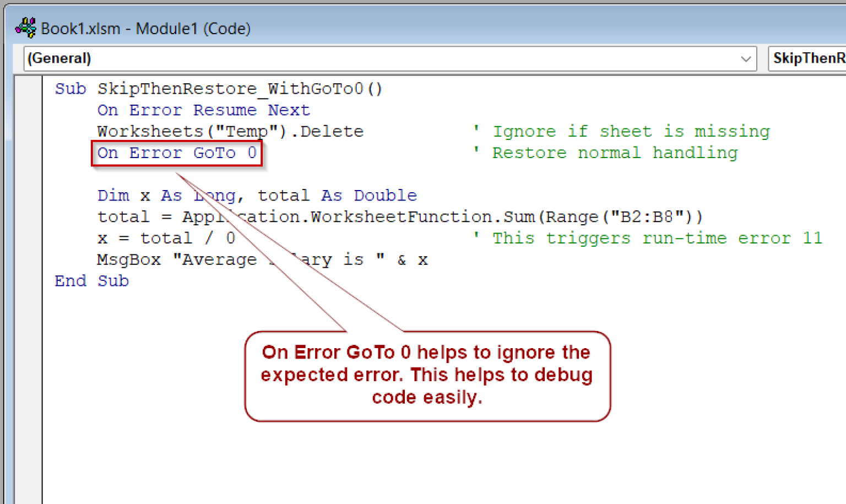846x504 pixels.
Task: Click the Worksheets("Temp").Delete statement
Action: pos(230,131)
